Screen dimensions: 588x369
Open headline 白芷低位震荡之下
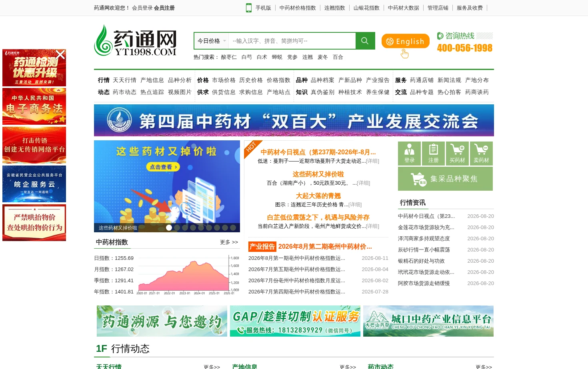point(318,217)
